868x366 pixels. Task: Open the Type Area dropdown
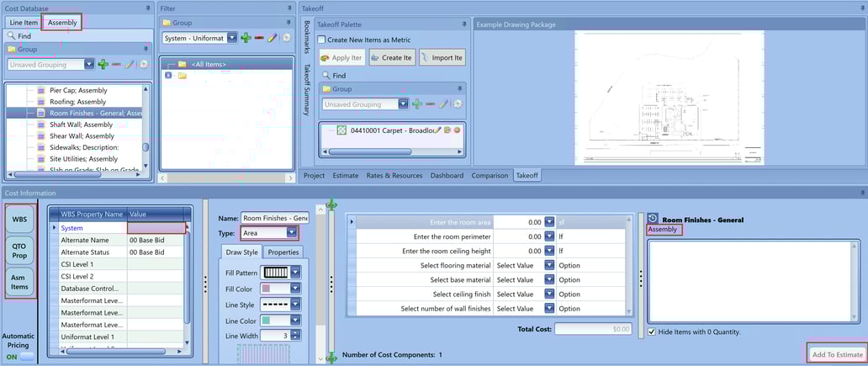pos(292,233)
